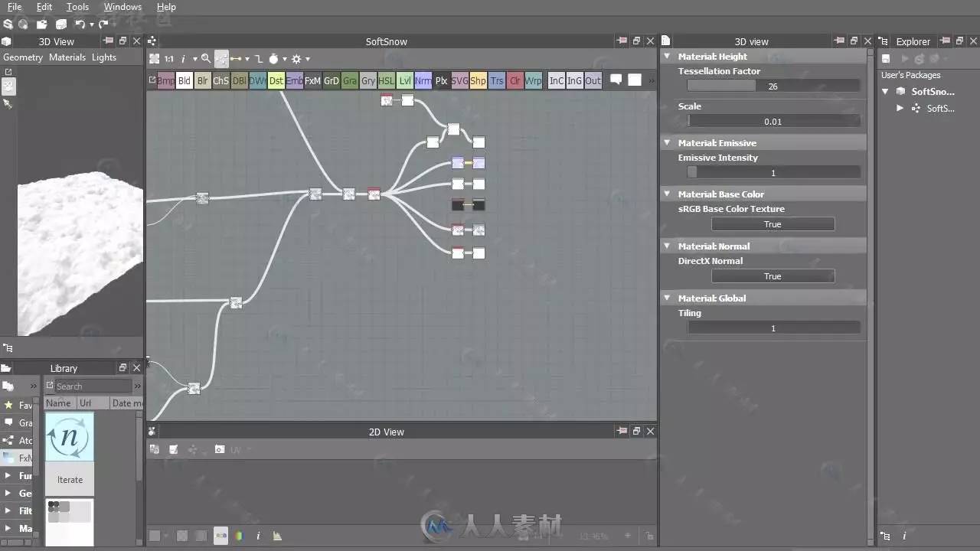Add a Pixel Processor node using Plx
Screen dimensions: 980x551
pos(442,80)
